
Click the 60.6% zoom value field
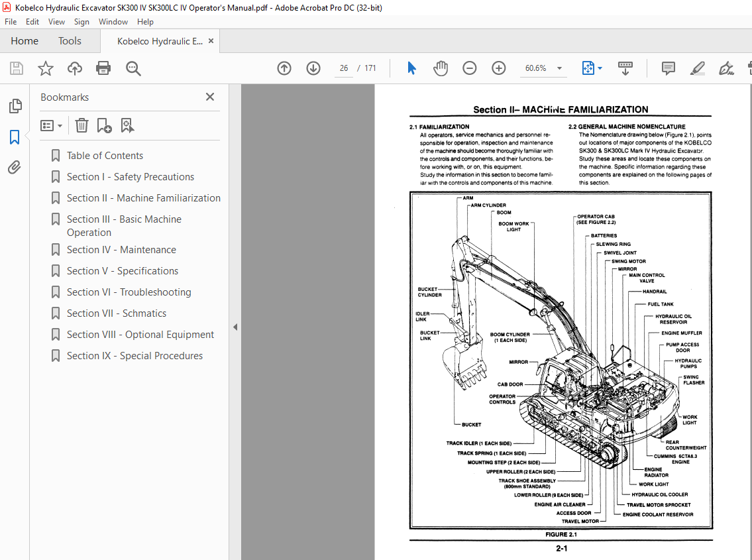[x=535, y=68]
